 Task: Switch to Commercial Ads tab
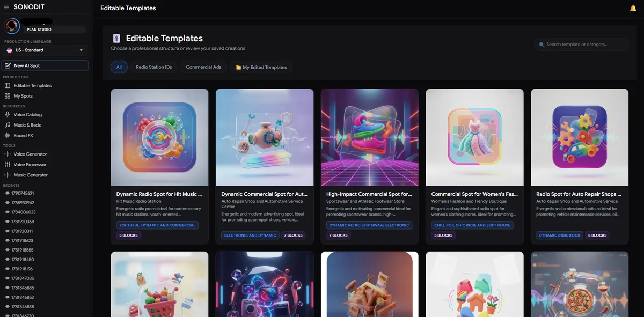(x=203, y=67)
